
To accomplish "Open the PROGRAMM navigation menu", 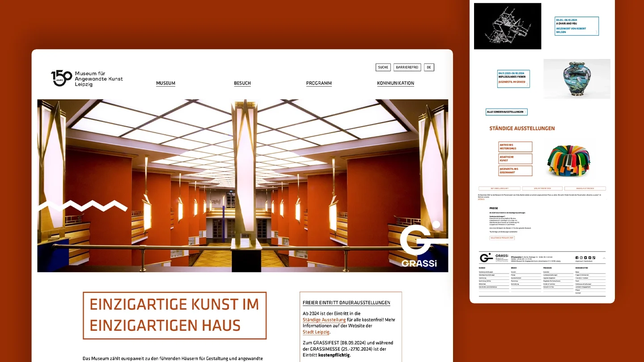I will (x=319, y=83).
